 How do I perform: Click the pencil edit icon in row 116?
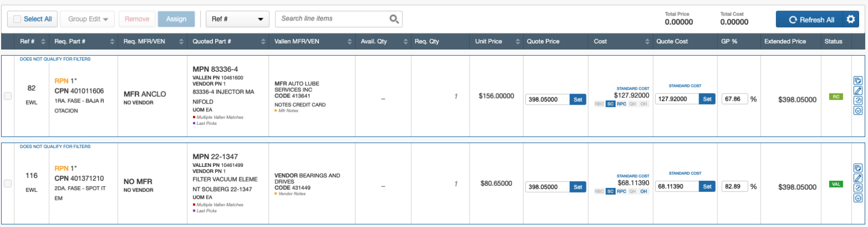(858, 178)
